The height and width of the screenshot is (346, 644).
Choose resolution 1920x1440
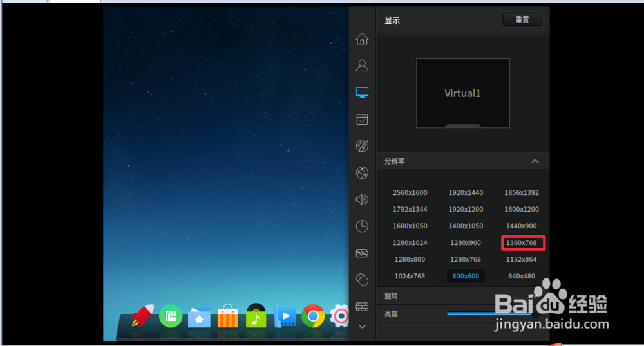tap(466, 193)
